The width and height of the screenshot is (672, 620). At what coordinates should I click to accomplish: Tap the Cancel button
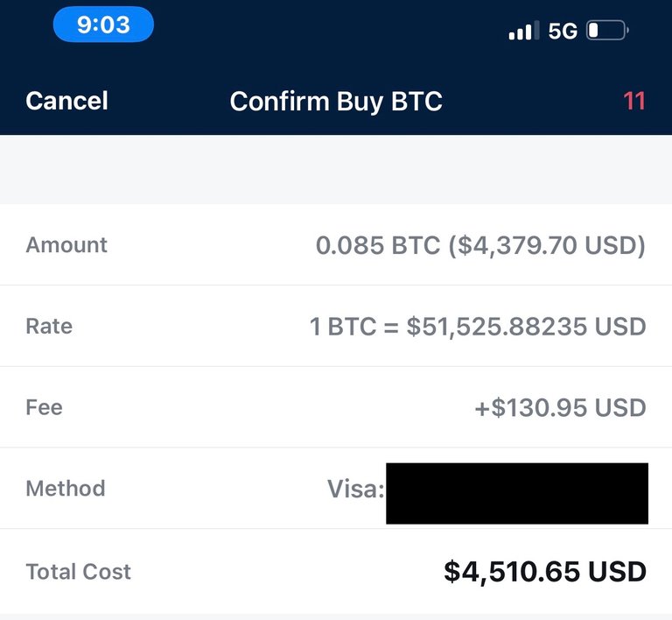click(x=66, y=102)
